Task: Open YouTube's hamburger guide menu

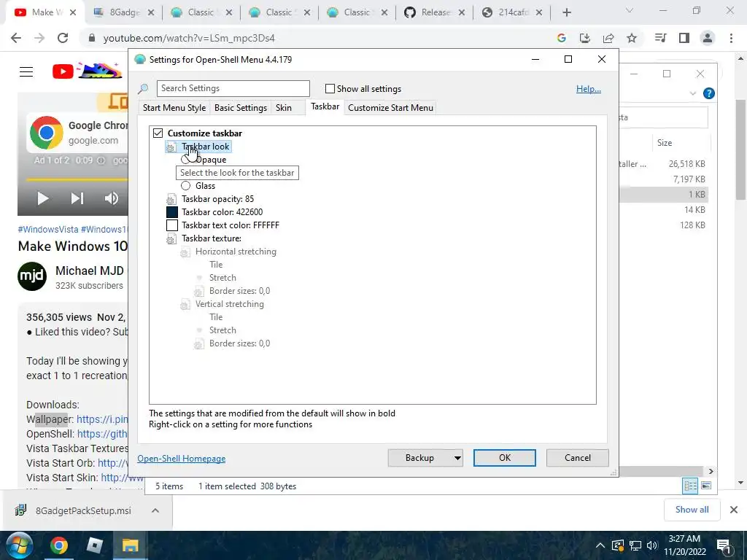Action: (26, 72)
